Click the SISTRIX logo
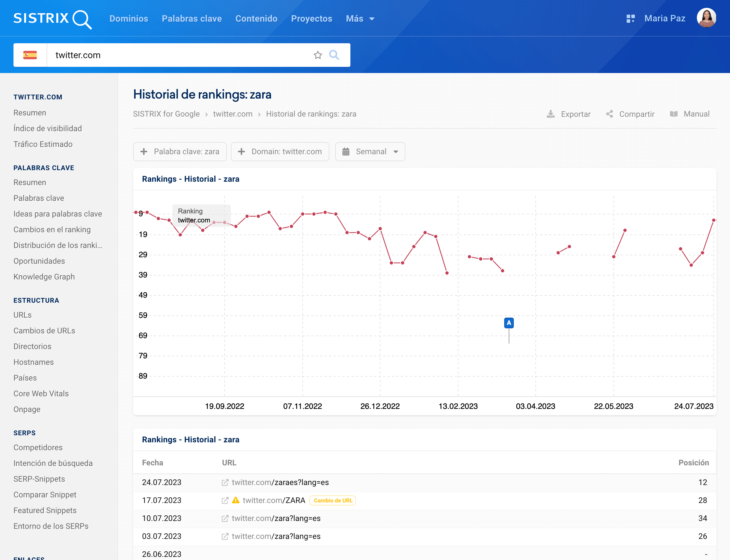 click(x=53, y=19)
